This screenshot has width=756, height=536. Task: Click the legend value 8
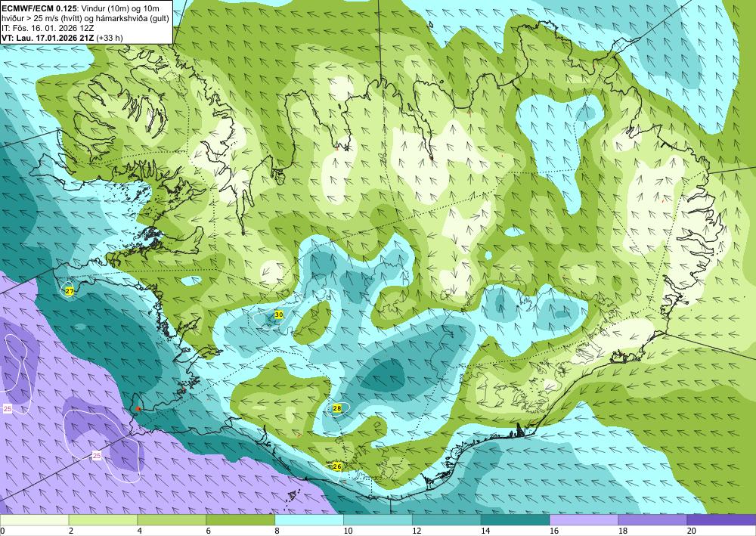[277, 531]
